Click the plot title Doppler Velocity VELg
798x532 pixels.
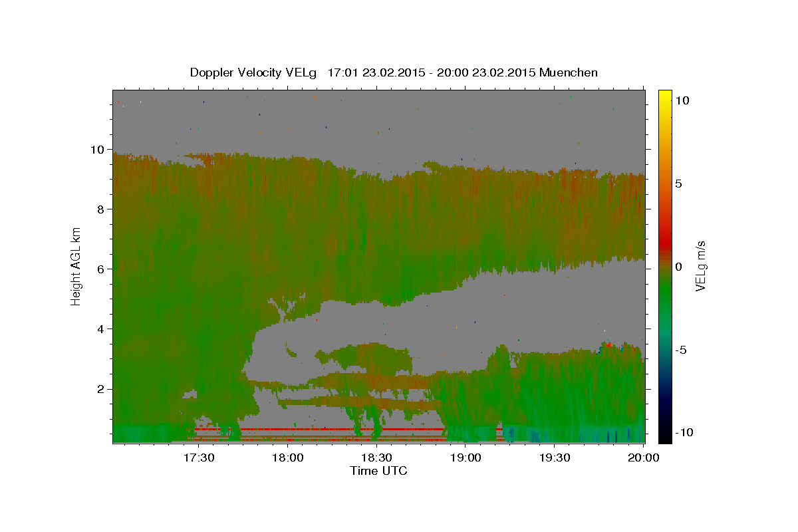[255, 72]
